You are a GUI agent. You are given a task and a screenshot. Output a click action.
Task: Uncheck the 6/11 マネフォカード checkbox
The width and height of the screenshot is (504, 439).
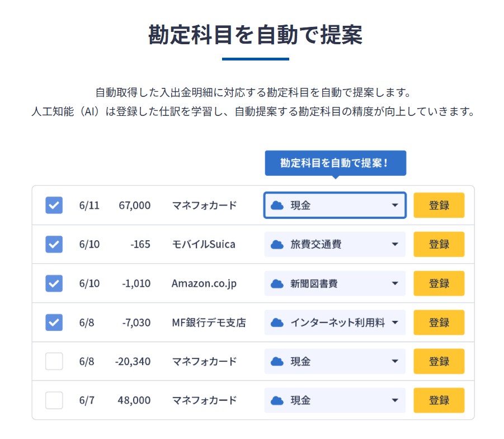point(54,206)
